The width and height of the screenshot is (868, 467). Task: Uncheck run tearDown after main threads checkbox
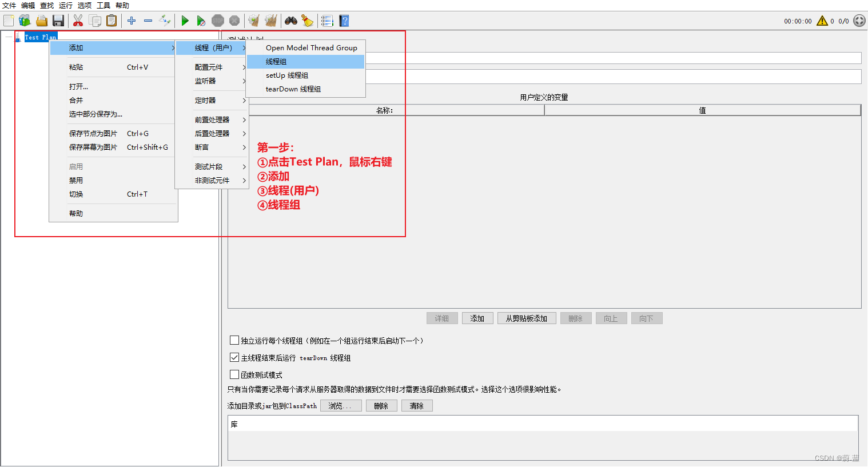pyautogui.click(x=234, y=357)
